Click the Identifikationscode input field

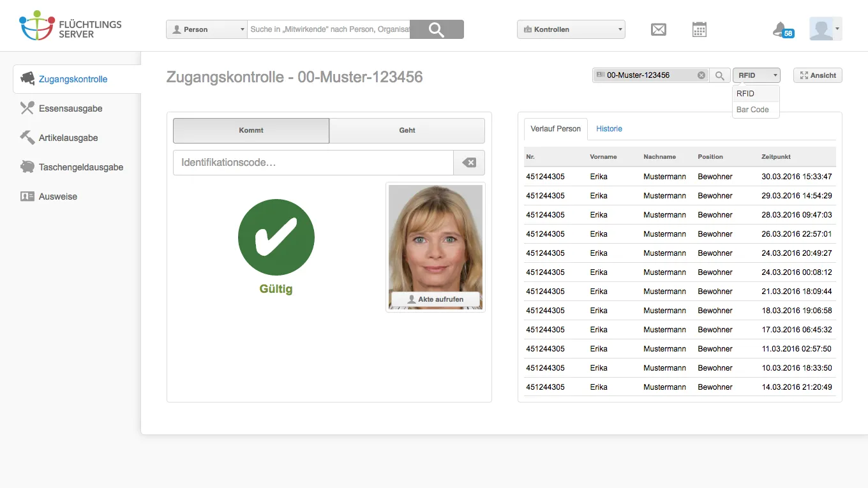tap(313, 163)
